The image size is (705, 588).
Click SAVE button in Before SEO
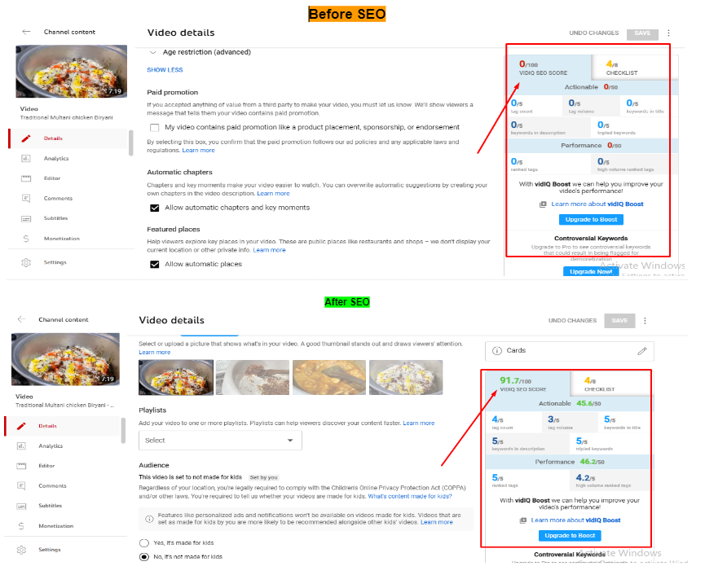coord(642,33)
